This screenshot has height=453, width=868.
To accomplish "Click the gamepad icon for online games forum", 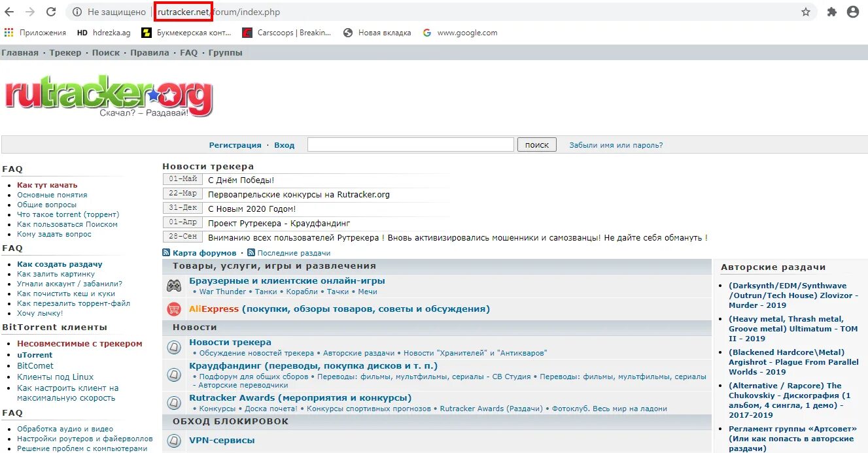I will pos(174,286).
